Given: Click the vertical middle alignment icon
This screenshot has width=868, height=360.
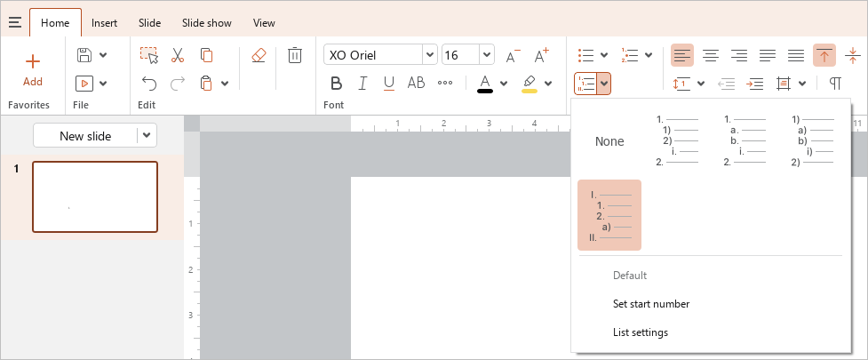Looking at the screenshot, I should click(853, 55).
